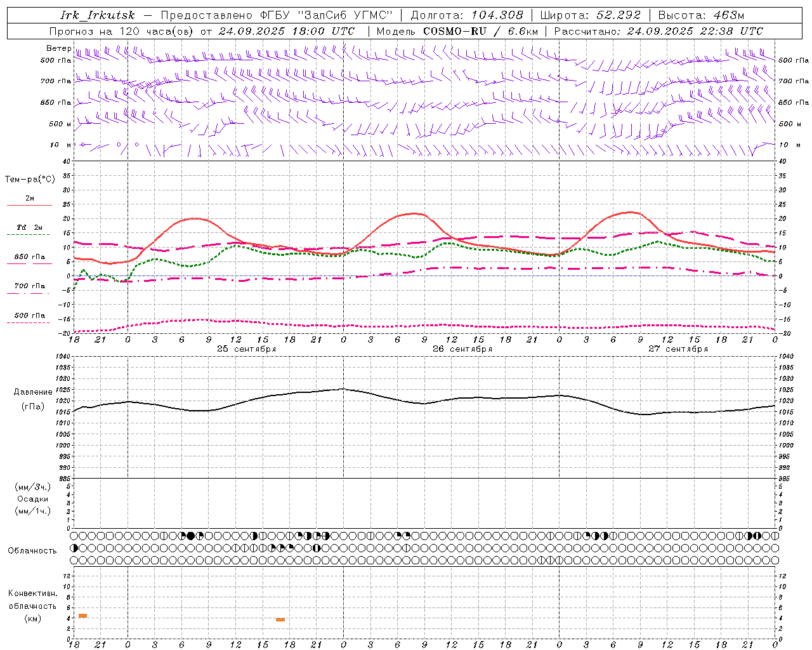Click the "Облачность" cloud cover row label
812x650 pixels.
point(32,551)
